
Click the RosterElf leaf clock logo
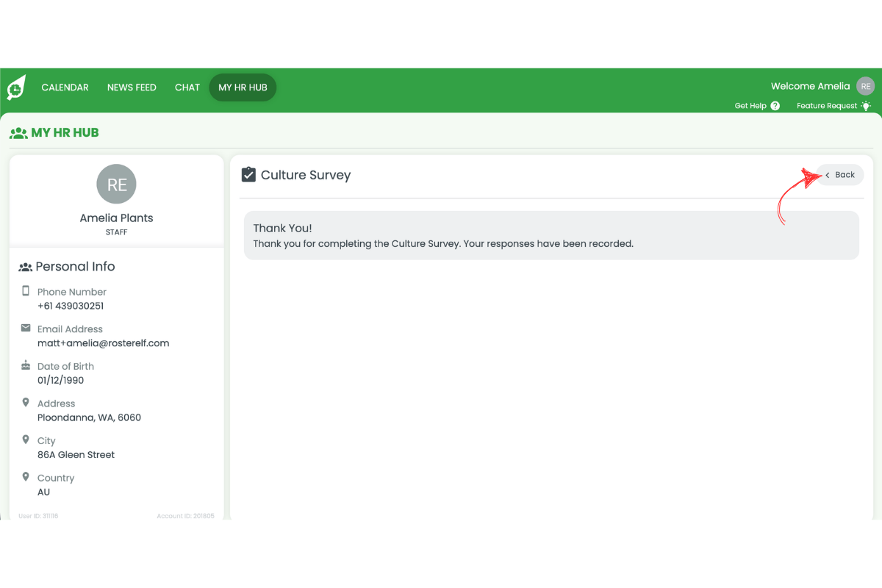pyautogui.click(x=16, y=87)
